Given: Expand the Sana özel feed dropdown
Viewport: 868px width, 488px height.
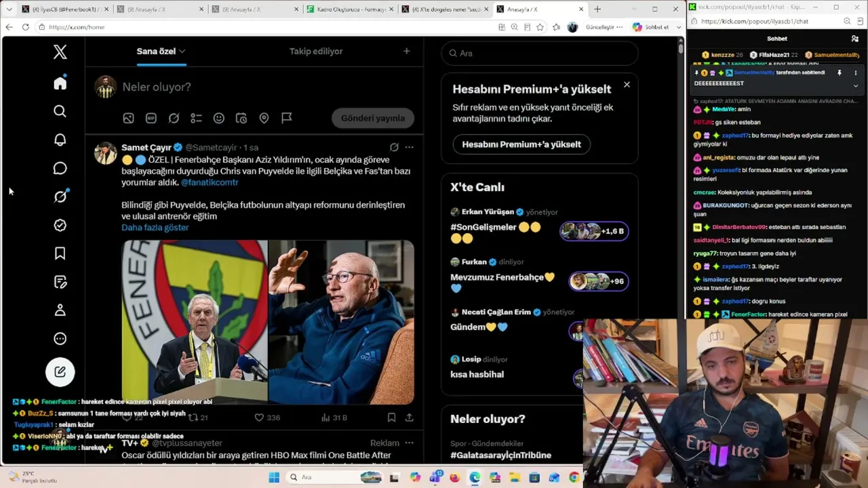Looking at the screenshot, I should 182,52.
